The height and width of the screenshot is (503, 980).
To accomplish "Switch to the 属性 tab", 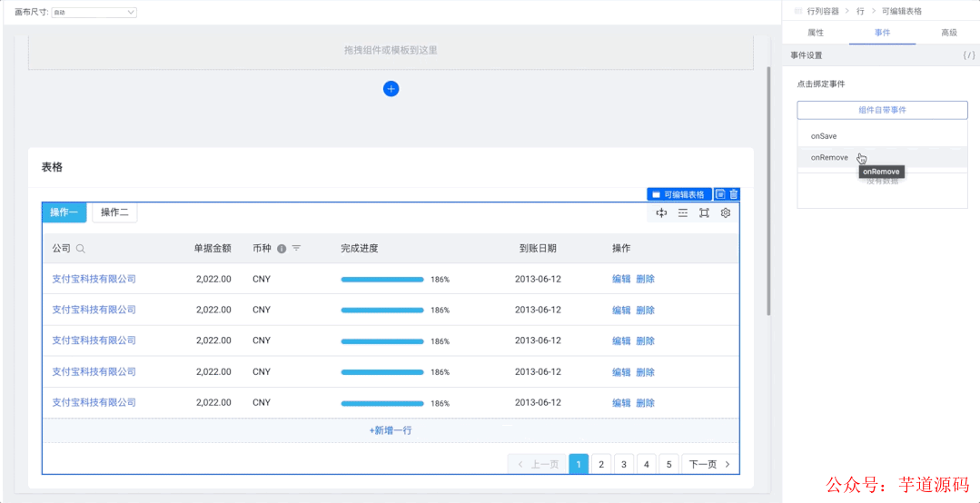I will coord(816,33).
